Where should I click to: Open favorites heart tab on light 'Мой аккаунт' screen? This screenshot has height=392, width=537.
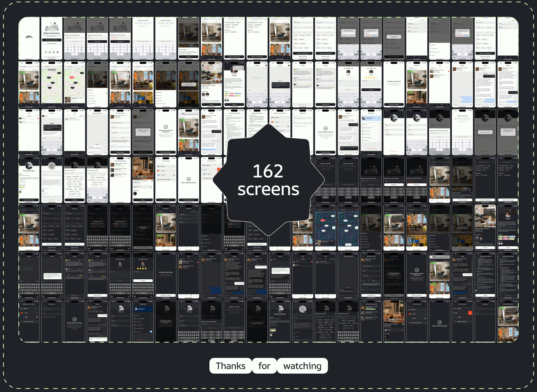coord(369,153)
